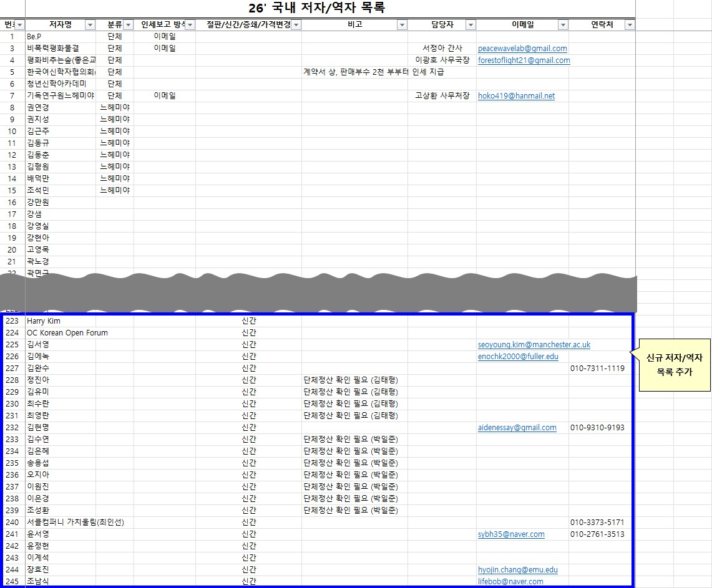Open the 분류 column filter dropdown

coord(129,25)
